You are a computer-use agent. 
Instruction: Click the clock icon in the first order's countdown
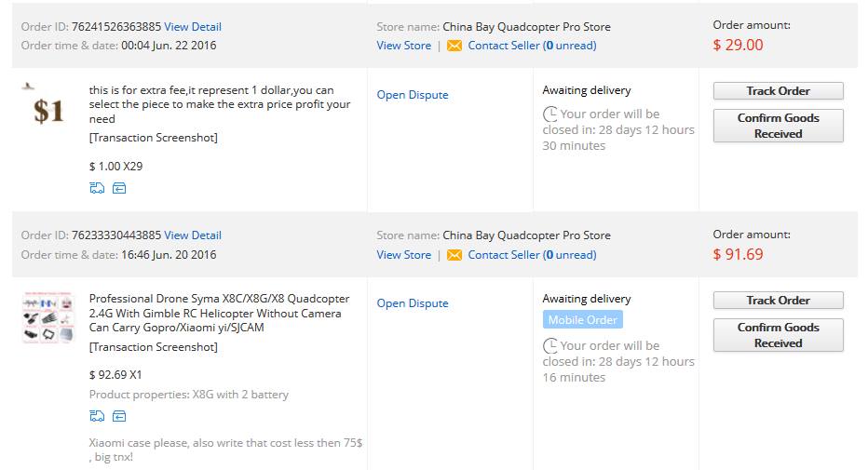tap(550, 114)
